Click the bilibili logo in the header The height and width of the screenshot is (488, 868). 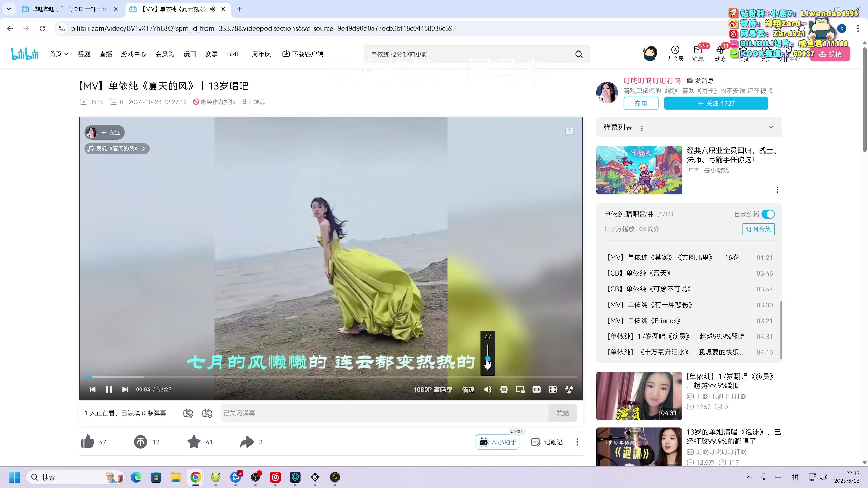[x=24, y=54]
